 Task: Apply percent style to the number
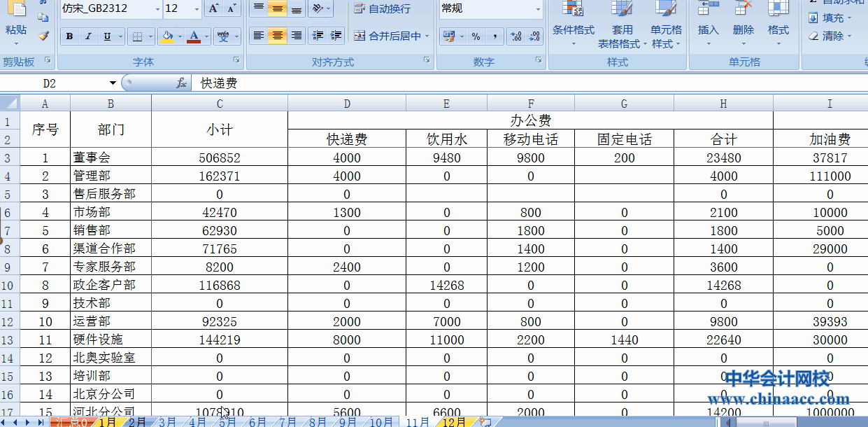click(x=476, y=36)
